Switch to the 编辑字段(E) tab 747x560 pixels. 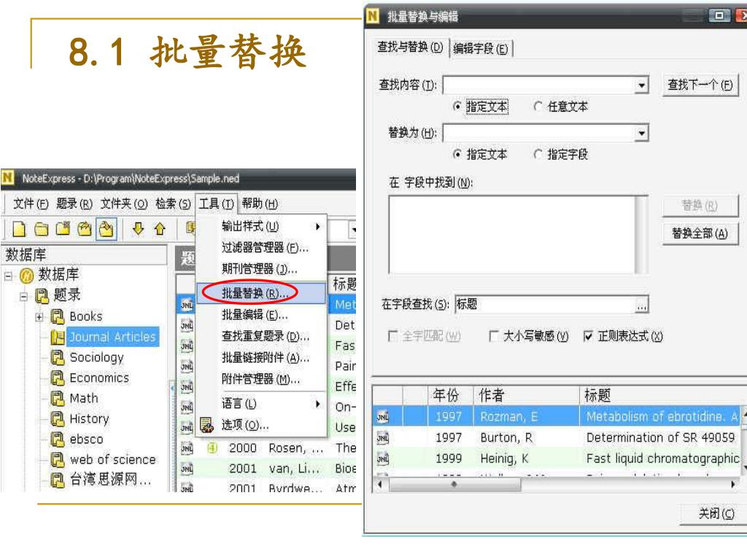[481, 48]
